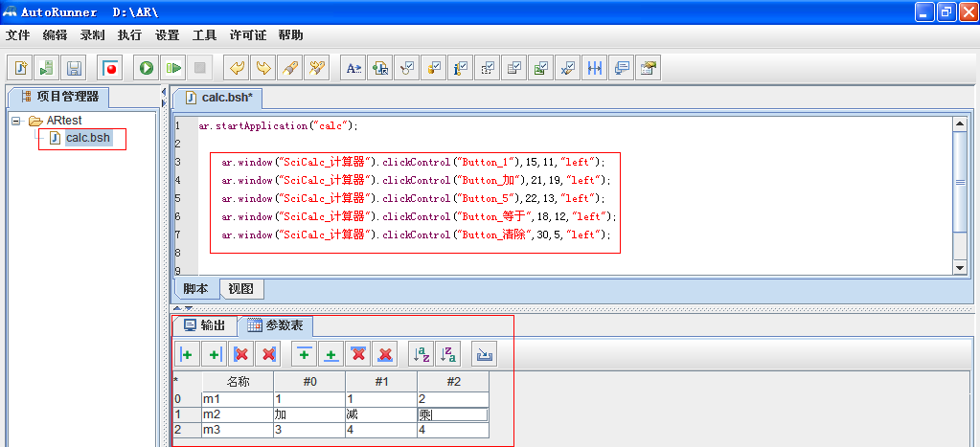Select calc.bsh in project tree

87,139
